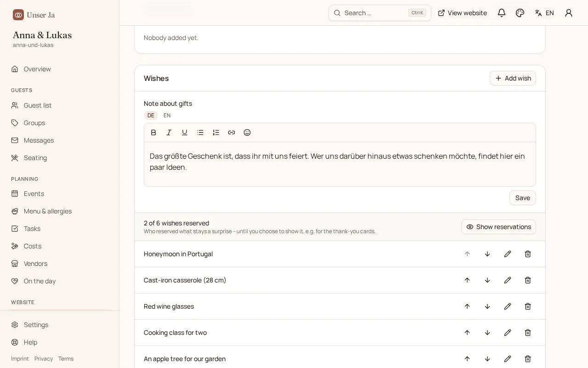Delete the Honeymoon in Portugal wish
This screenshot has width=588, height=368.
click(528, 254)
